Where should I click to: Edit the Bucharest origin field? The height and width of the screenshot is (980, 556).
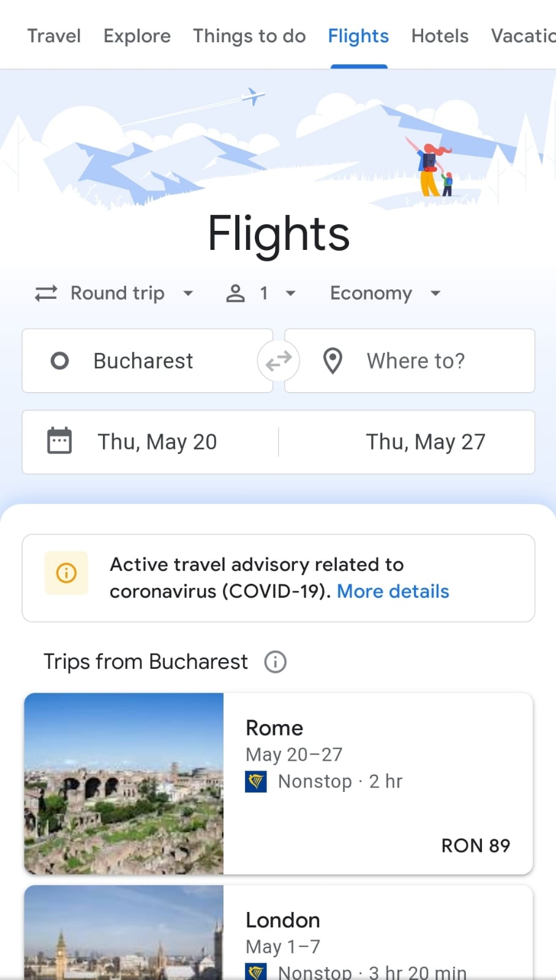(x=144, y=361)
